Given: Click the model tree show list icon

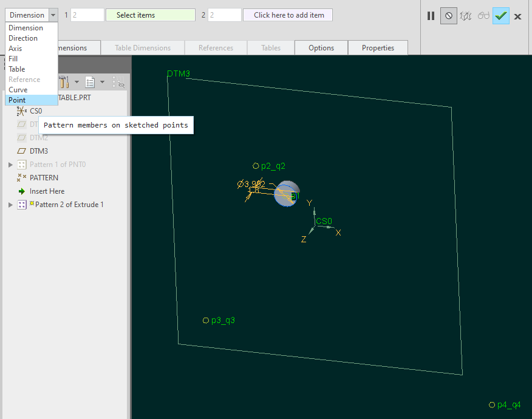Looking at the screenshot, I should point(89,81).
